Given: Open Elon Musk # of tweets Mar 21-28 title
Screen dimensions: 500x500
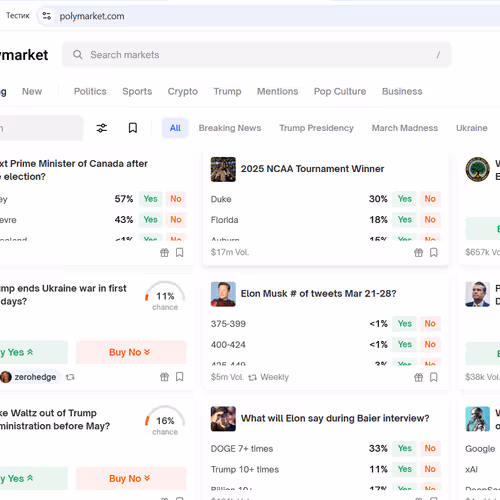Looking at the screenshot, I should (x=318, y=294).
